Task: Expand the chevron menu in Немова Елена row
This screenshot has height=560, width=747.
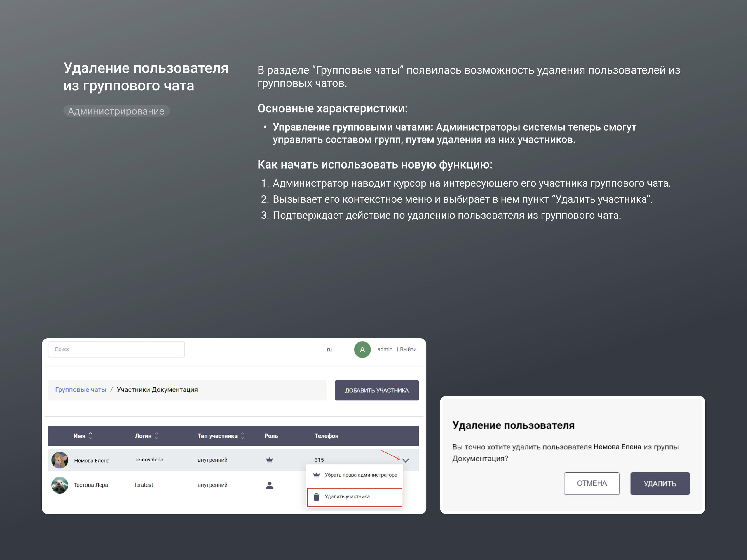Action: click(x=406, y=460)
